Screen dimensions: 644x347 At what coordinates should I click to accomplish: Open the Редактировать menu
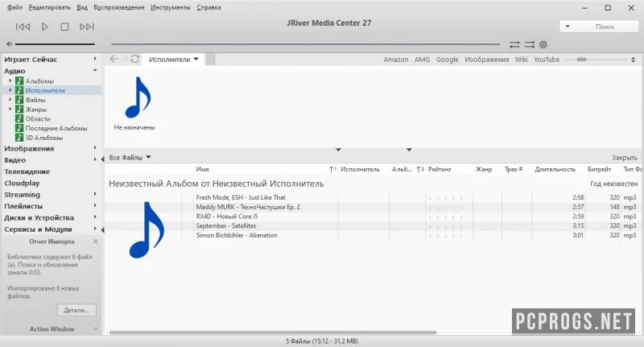pyautogui.click(x=49, y=7)
